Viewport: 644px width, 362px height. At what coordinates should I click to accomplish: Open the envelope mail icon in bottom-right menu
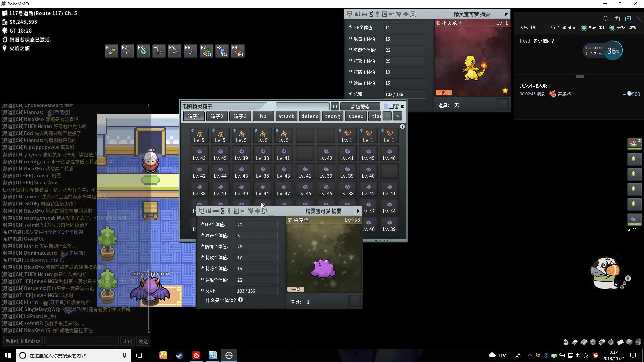point(620,342)
